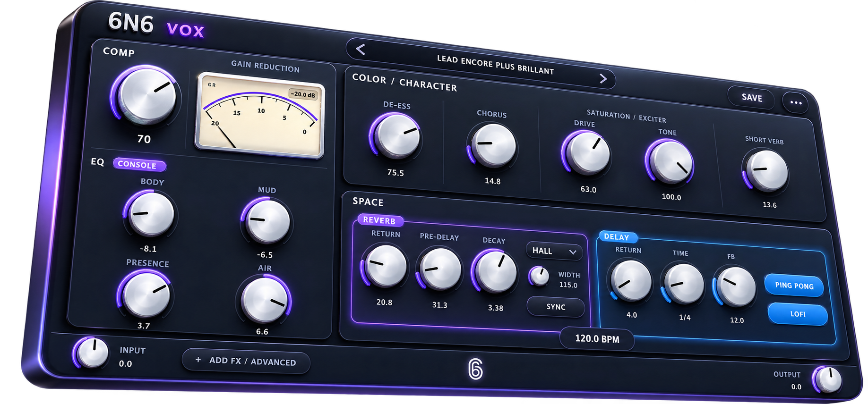The image size is (868, 404).
Task: Open the Hall reverb type dropdown
Action: pos(554,251)
